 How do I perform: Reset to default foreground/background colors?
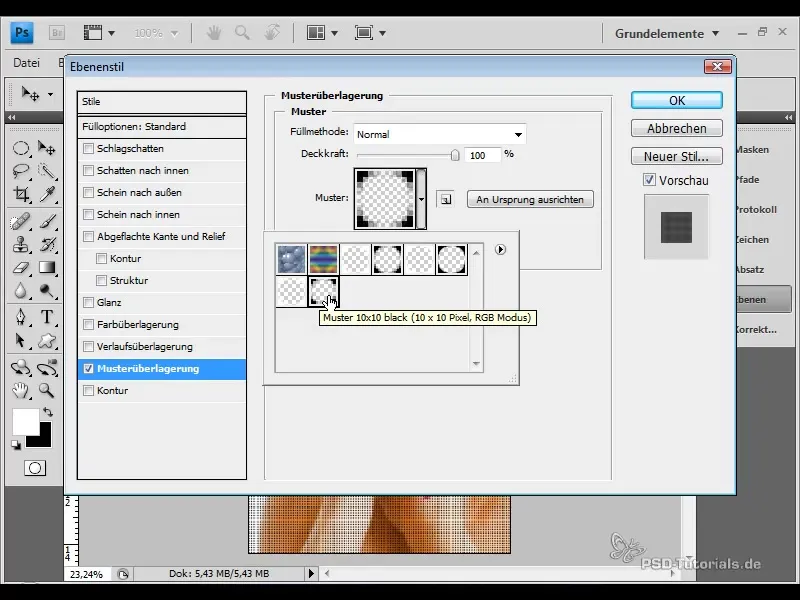click(16, 445)
